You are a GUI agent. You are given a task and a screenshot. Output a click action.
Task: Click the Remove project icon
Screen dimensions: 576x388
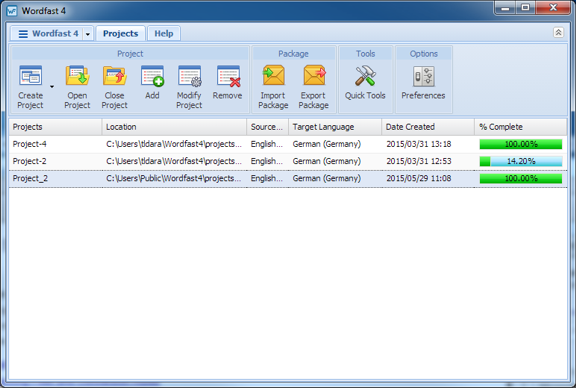tap(228, 76)
